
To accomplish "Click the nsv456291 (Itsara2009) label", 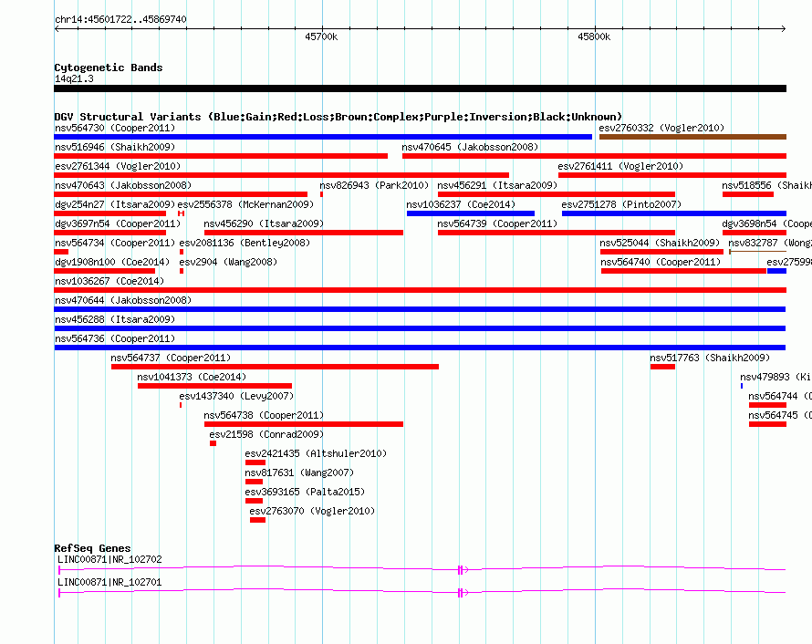I will (497, 185).
